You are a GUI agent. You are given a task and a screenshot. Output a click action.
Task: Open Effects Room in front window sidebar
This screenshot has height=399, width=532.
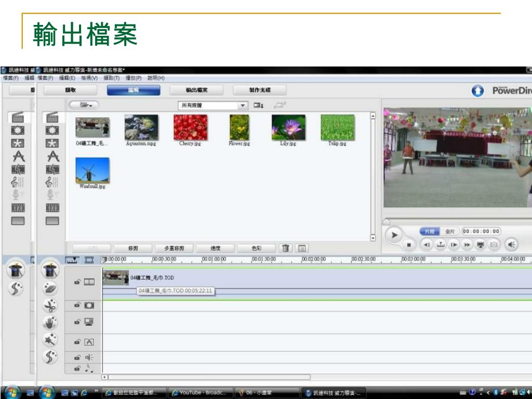(52, 130)
